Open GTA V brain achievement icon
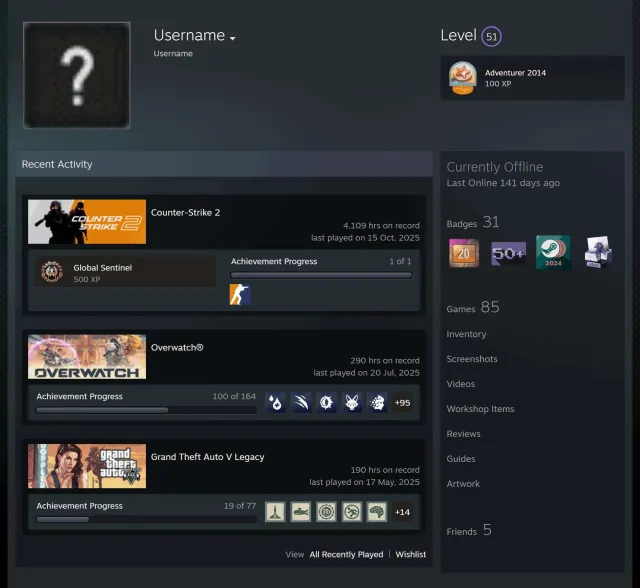 [377, 512]
